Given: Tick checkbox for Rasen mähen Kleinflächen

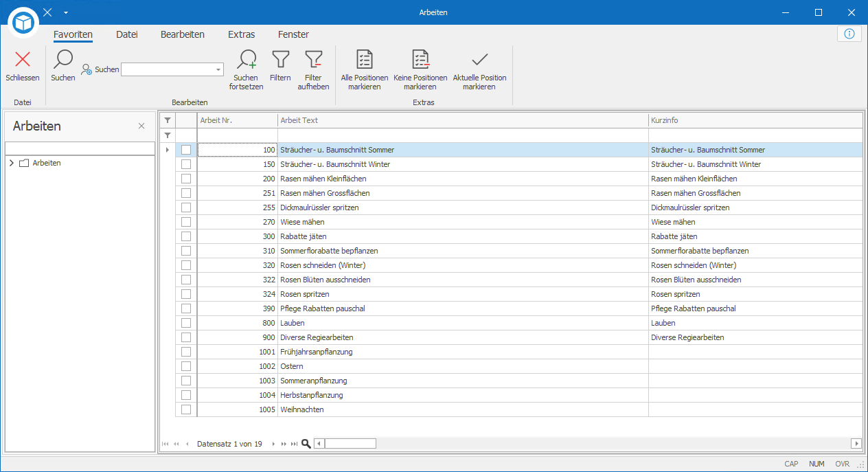Looking at the screenshot, I should click(186, 179).
